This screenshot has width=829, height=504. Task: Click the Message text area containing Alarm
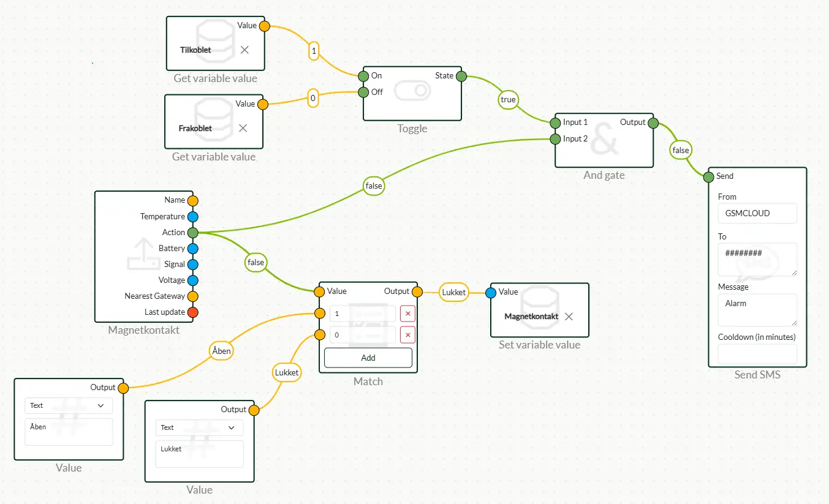click(757, 309)
